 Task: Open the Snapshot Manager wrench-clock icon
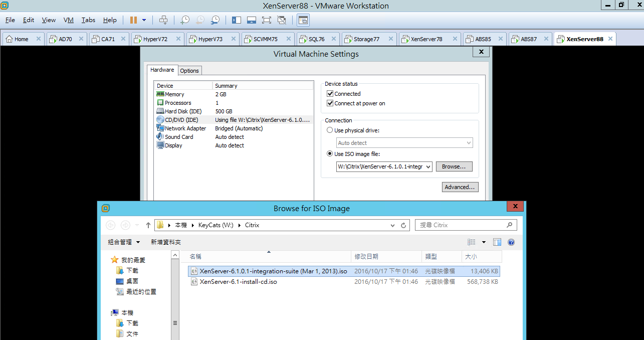[215, 20]
